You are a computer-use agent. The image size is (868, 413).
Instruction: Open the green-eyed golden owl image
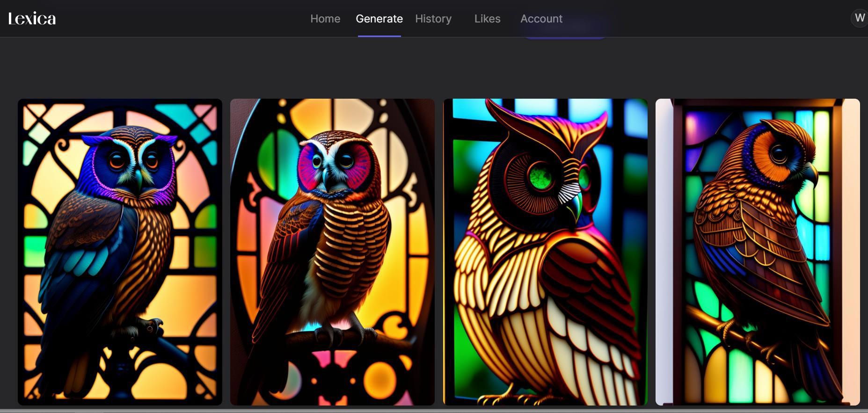545,252
